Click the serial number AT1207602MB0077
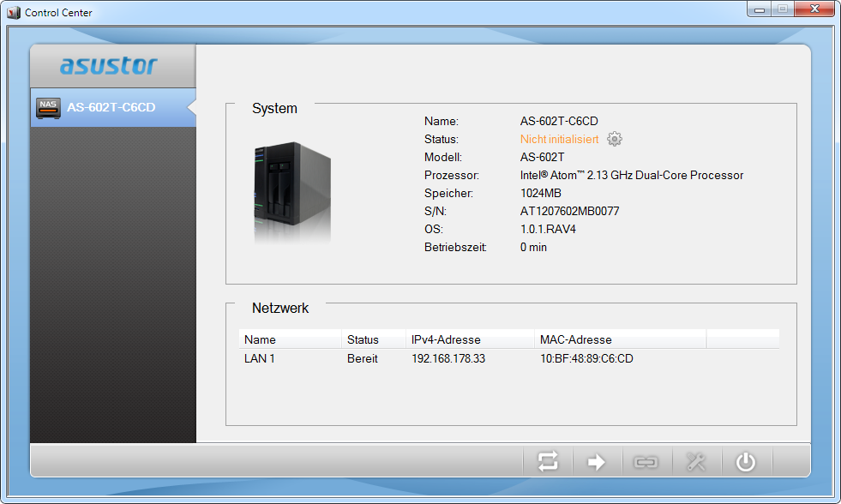Viewport: 841px width, 504px height. coord(569,211)
